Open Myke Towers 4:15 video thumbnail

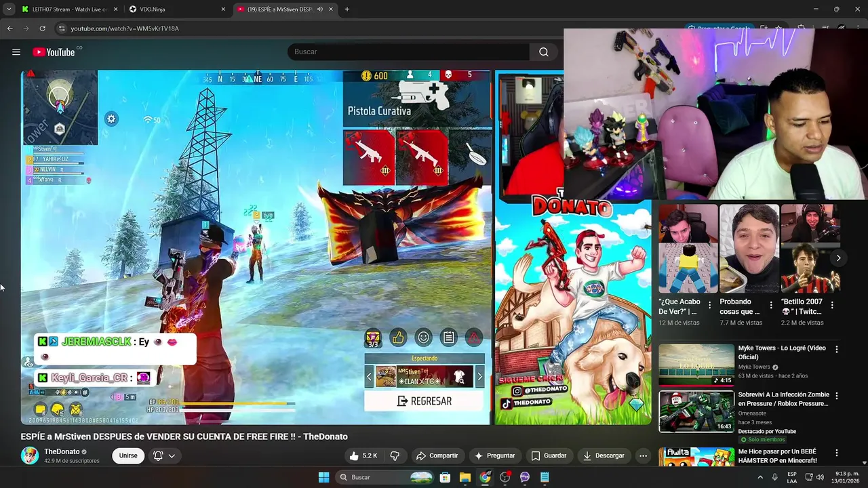696,365
